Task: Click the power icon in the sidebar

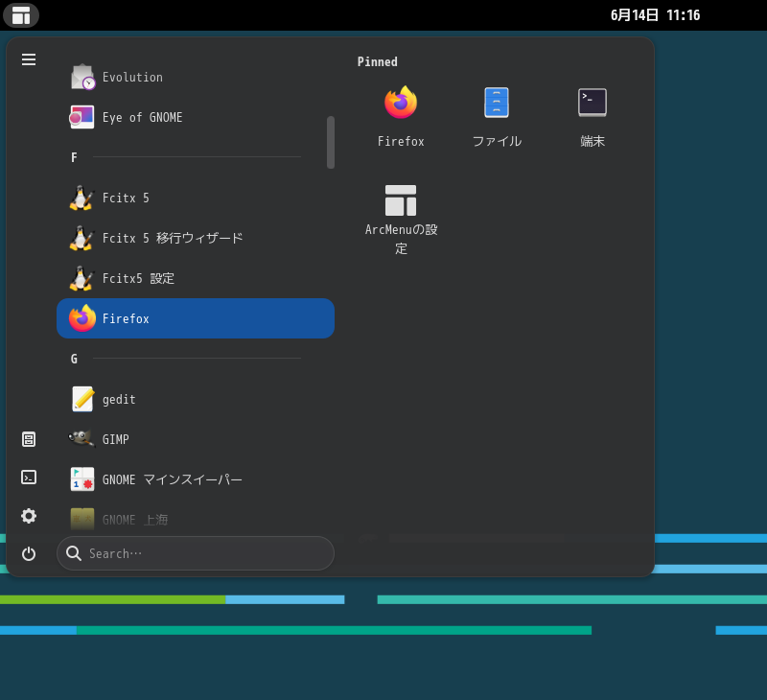Action: tap(29, 553)
